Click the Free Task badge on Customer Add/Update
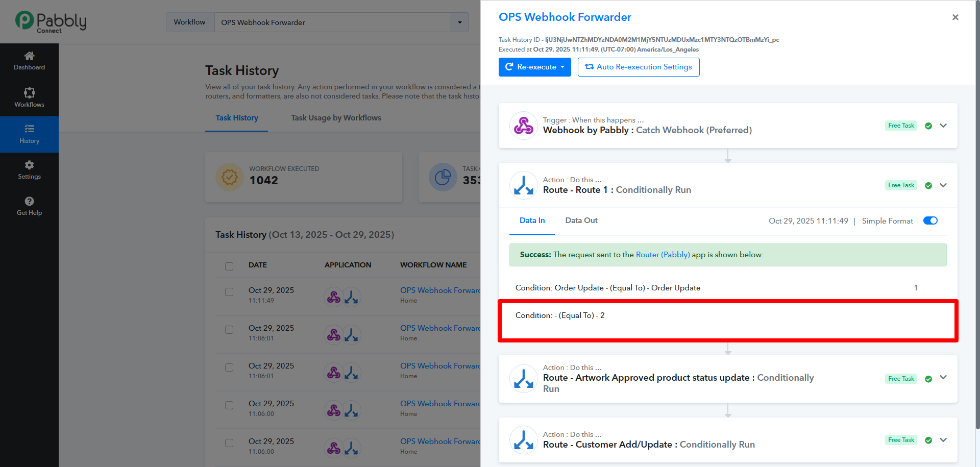 pyautogui.click(x=901, y=440)
